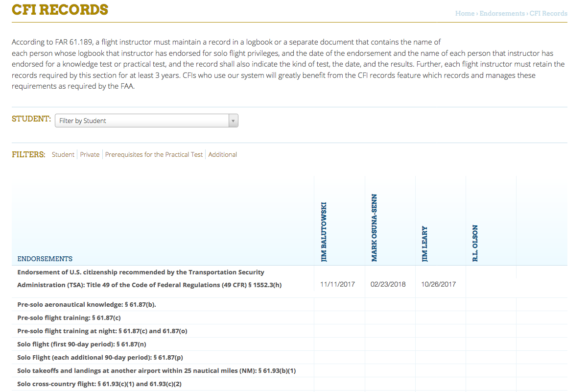Click the 10/26/2017 TSA endorsement date
The height and width of the screenshot is (392, 588).
pyautogui.click(x=439, y=284)
